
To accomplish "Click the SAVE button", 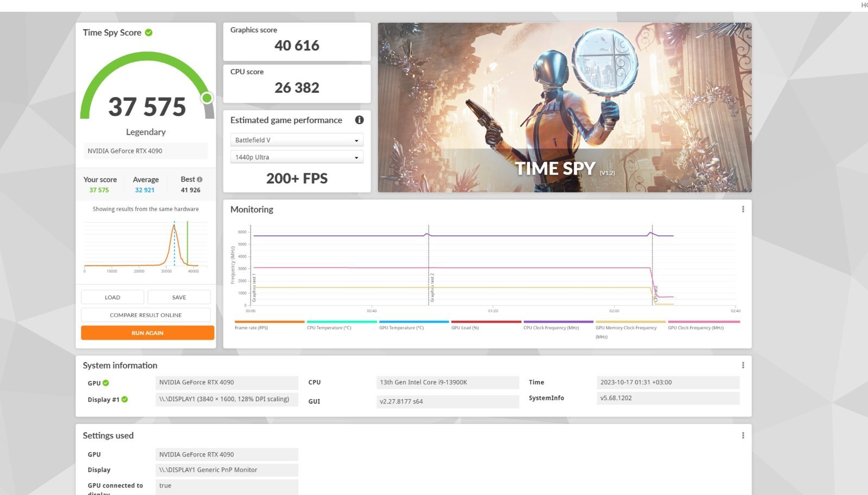I will [x=179, y=297].
